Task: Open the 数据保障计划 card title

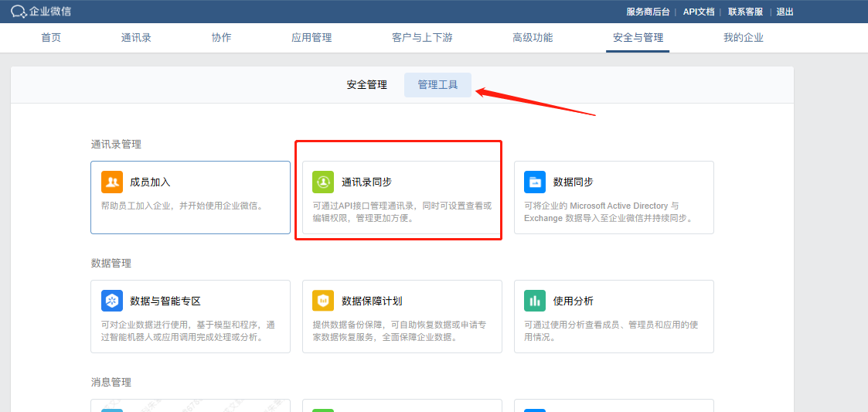Action: pyautogui.click(x=372, y=301)
